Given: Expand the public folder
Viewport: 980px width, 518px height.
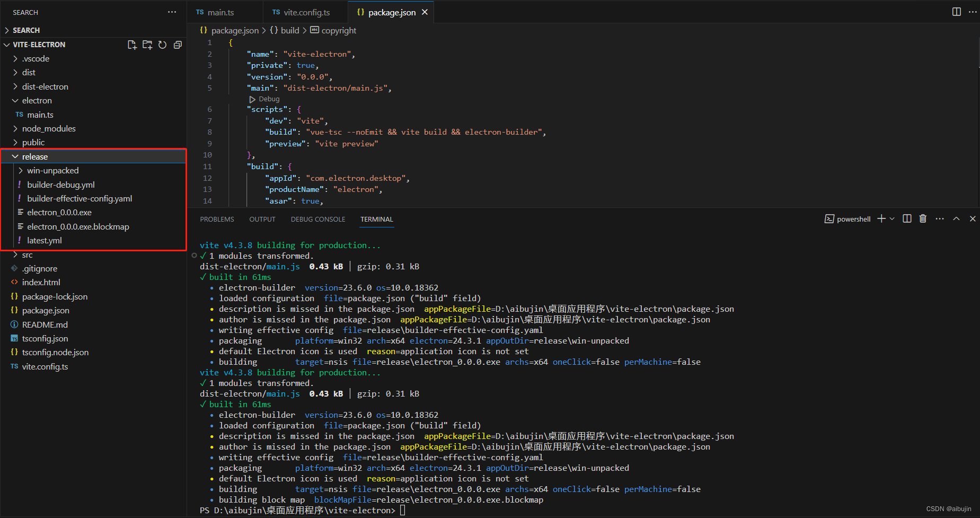Looking at the screenshot, I should pos(93,142).
